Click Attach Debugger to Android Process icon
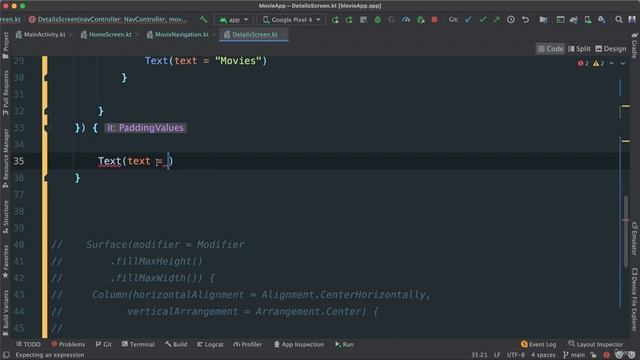The image size is (640, 360). pos(420,20)
